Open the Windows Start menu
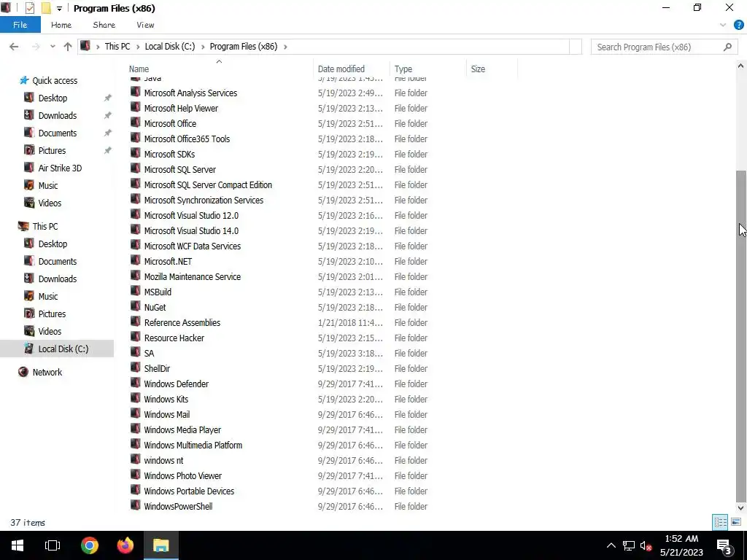 coord(18,545)
